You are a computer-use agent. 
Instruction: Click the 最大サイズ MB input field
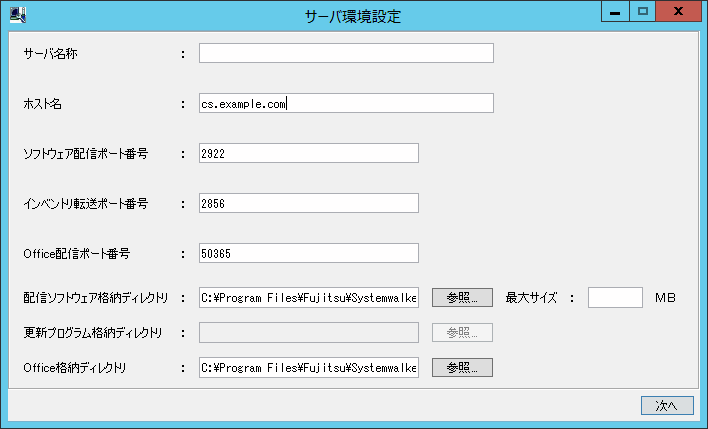pyautogui.click(x=615, y=298)
